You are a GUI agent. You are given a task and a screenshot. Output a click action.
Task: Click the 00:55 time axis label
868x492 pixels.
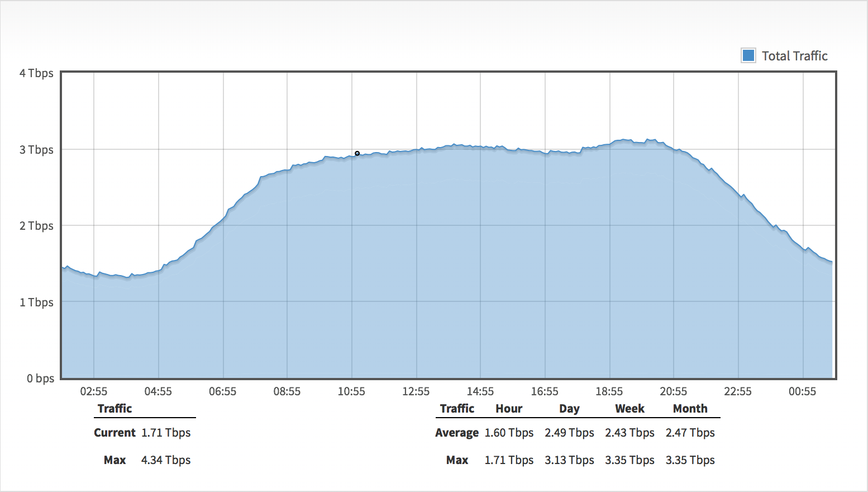coord(803,391)
